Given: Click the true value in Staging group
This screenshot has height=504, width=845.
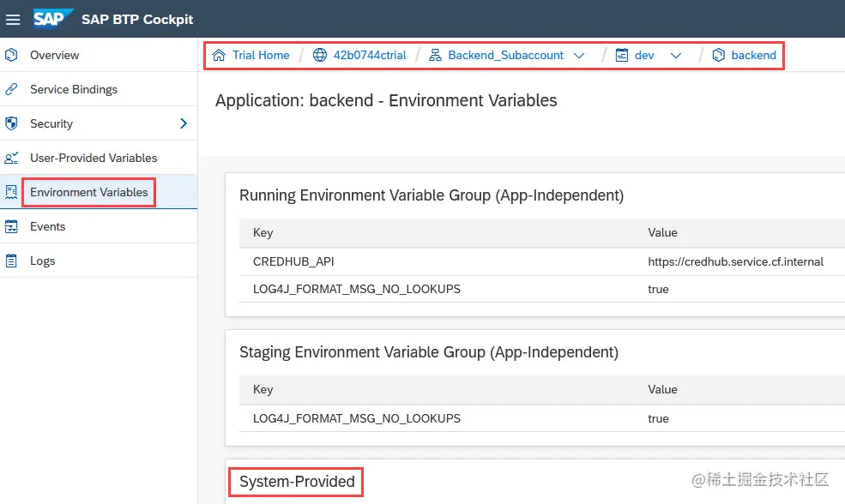Looking at the screenshot, I should [x=658, y=418].
